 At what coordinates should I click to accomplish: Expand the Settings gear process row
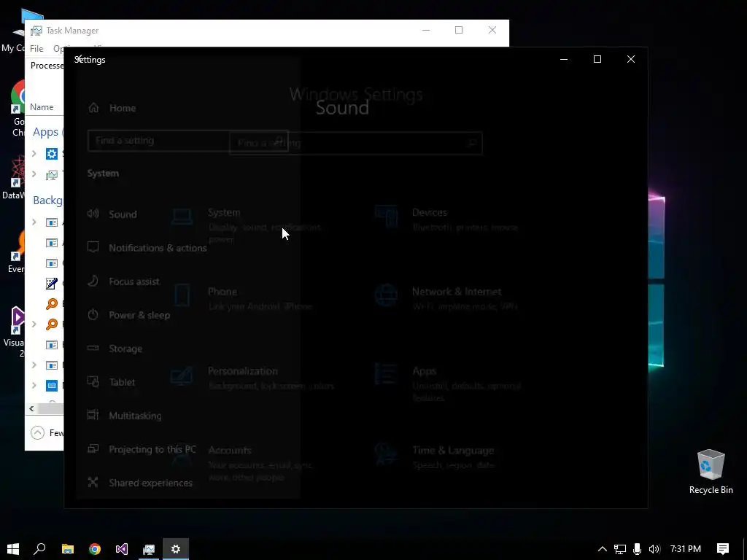tap(34, 154)
